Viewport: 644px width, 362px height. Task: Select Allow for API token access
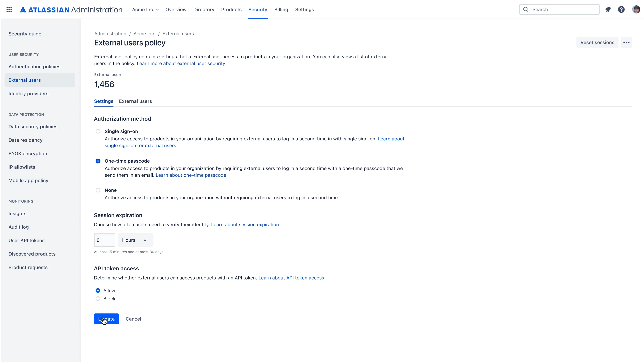coord(98,290)
